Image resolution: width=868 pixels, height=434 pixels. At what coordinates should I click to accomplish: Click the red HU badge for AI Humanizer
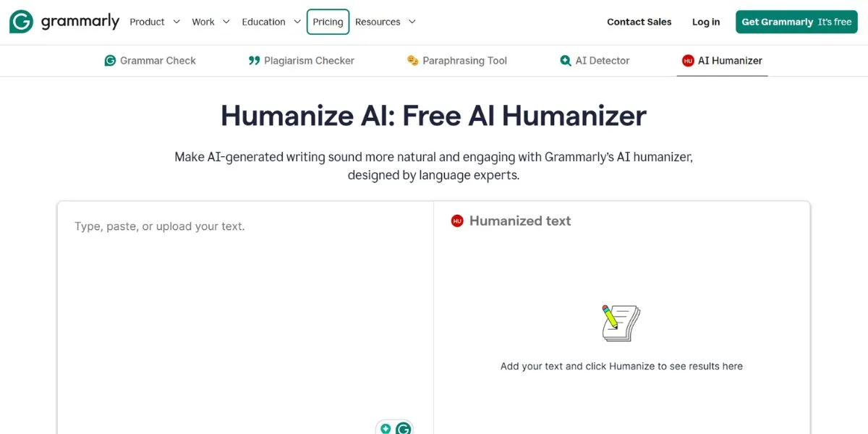pos(688,61)
